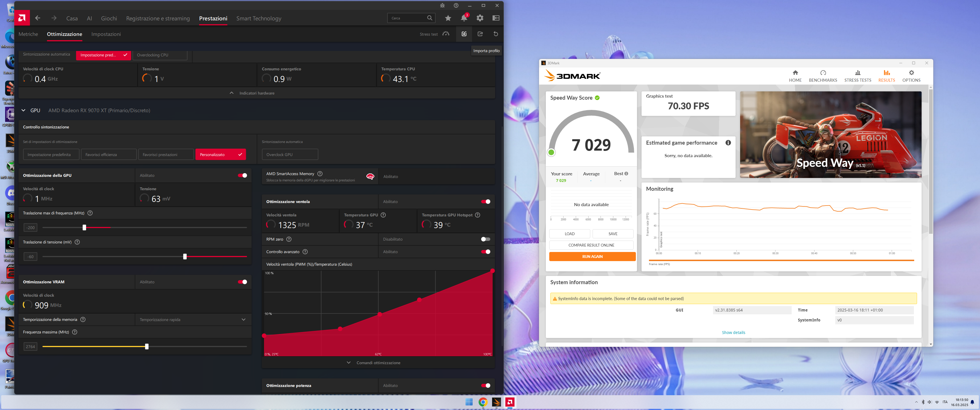Switch to Giochi tab
The height and width of the screenshot is (410, 980).
point(109,18)
